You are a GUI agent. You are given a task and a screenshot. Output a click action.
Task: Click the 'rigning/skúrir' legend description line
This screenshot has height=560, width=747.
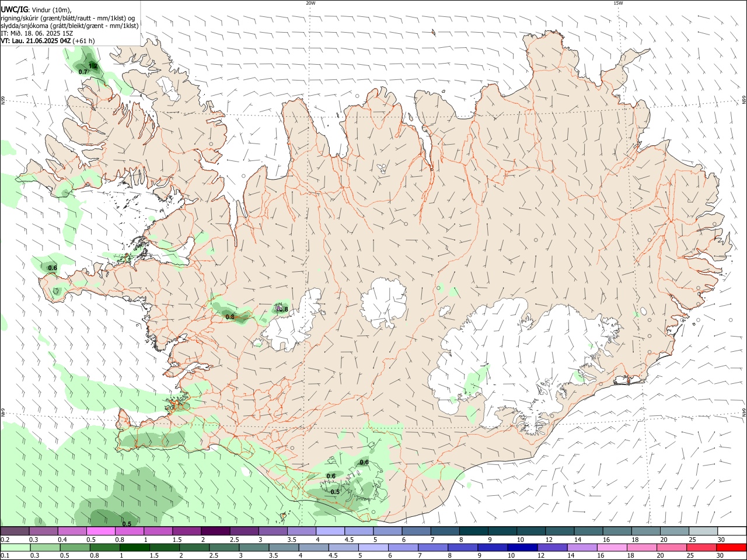click(68, 17)
